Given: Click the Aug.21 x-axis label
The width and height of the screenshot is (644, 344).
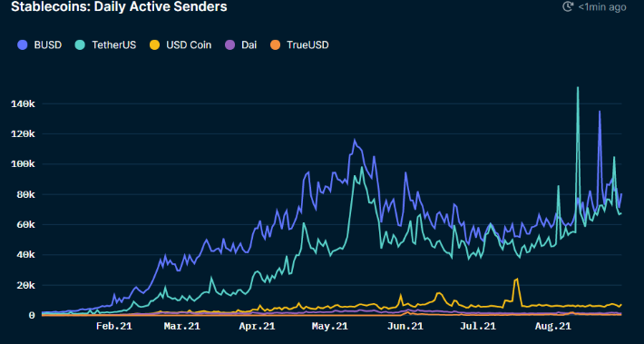Looking at the screenshot, I should pyautogui.click(x=552, y=327).
